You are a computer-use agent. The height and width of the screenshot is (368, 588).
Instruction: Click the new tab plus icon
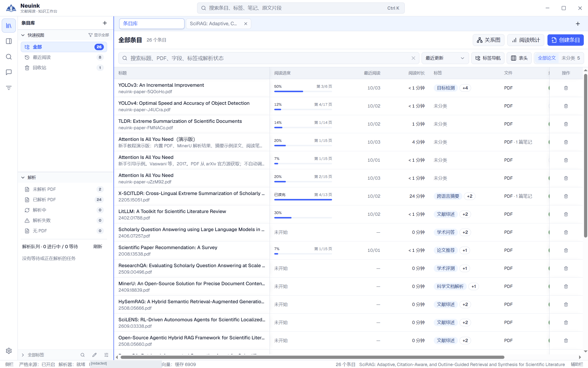tap(578, 24)
